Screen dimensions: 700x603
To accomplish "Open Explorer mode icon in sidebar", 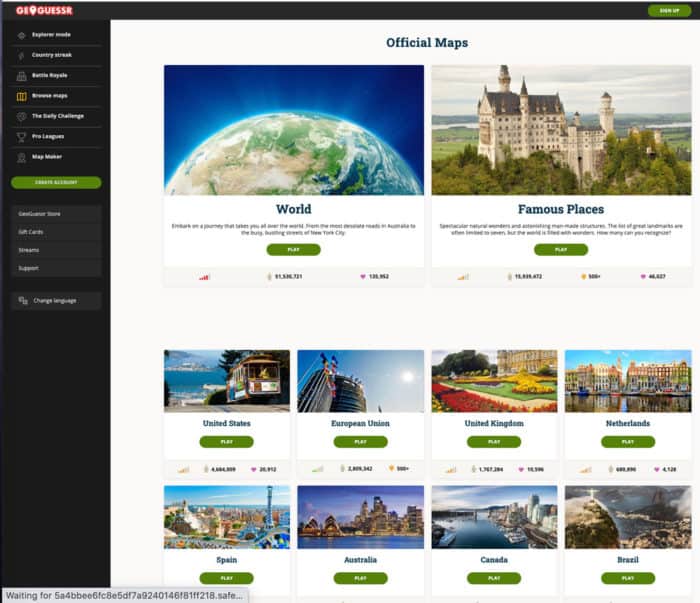I will pyautogui.click(x=21, y=35).
